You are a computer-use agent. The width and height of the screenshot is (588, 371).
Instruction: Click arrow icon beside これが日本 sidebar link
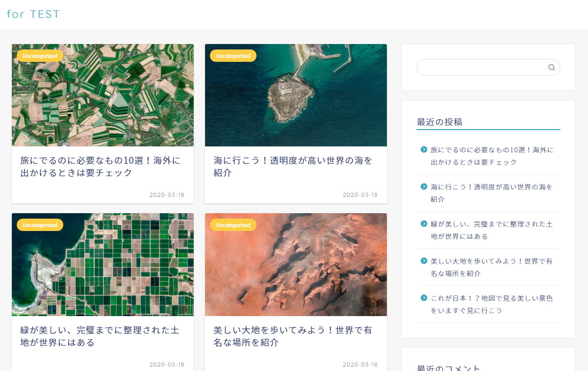[424, 298]
